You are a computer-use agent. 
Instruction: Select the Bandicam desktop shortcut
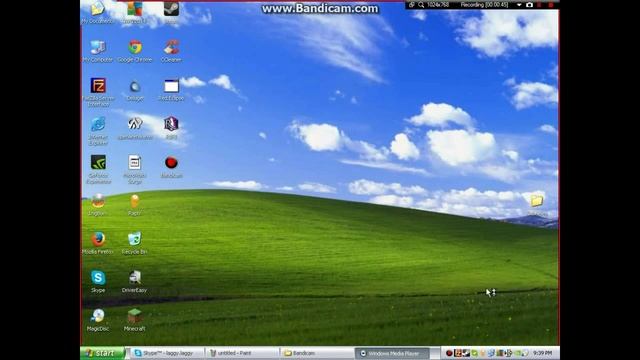coord(171,167)
